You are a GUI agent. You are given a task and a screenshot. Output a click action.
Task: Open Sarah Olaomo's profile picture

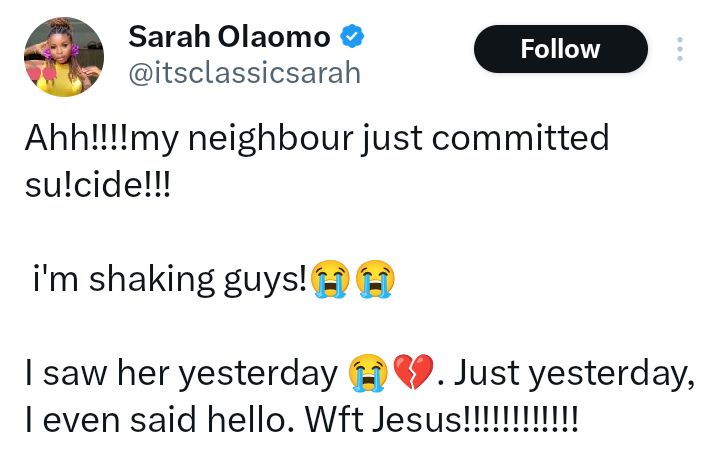[63, 56]
